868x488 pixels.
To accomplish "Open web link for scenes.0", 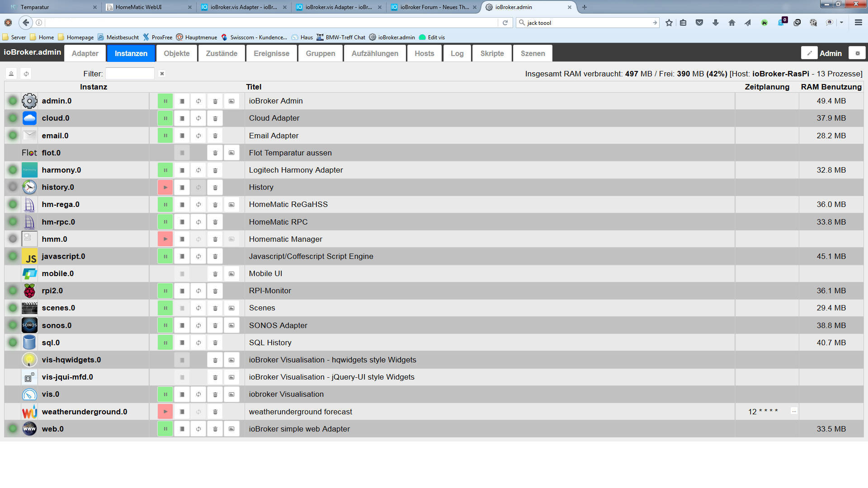I will [x=231, y=308].
